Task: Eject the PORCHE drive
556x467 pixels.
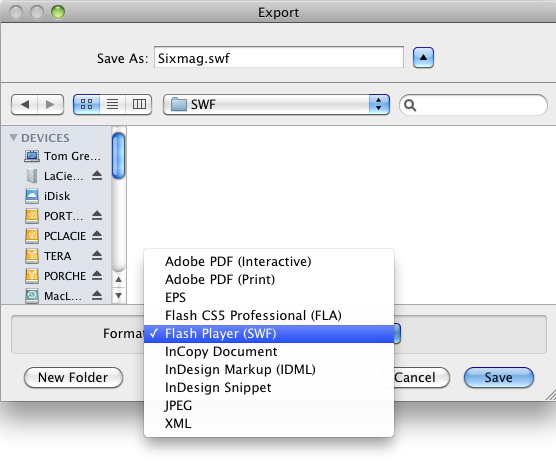Action: [97, 276]
